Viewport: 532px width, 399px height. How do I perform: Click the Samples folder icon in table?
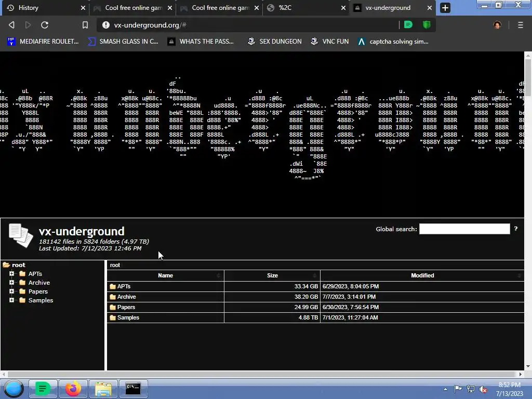pos(113,317)
